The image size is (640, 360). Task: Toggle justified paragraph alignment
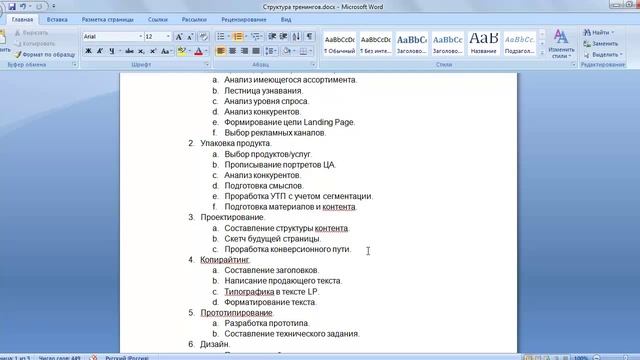[x=256, y=51]
